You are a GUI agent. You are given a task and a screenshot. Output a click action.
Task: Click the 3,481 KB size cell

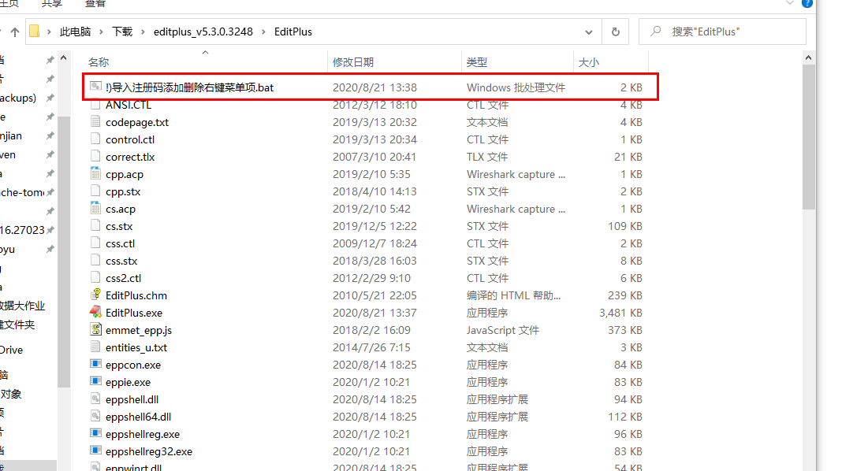coord(620,313)
